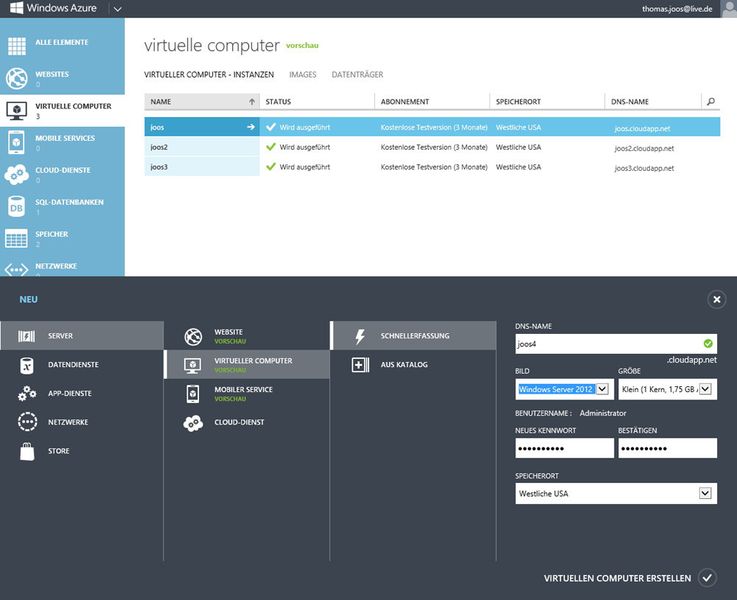This screenshot has height=600, width=737.
Task: Open the dropdown chevron beside Windows Azure
Action: point(118,9)
